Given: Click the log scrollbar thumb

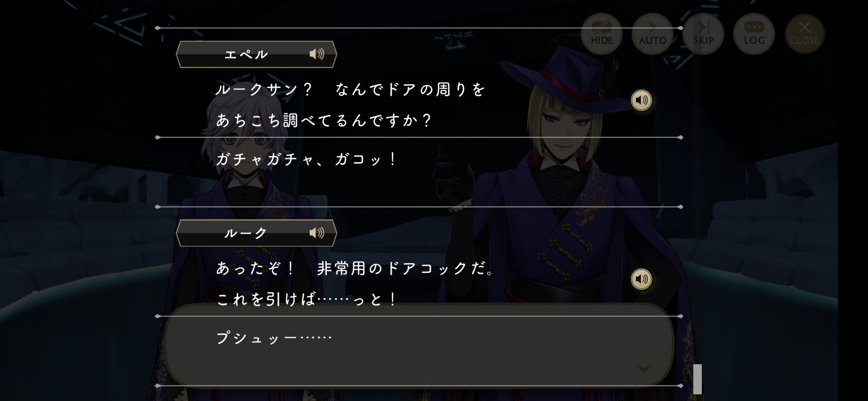Looking at the screenshot, I should click(x=697, y=379).
